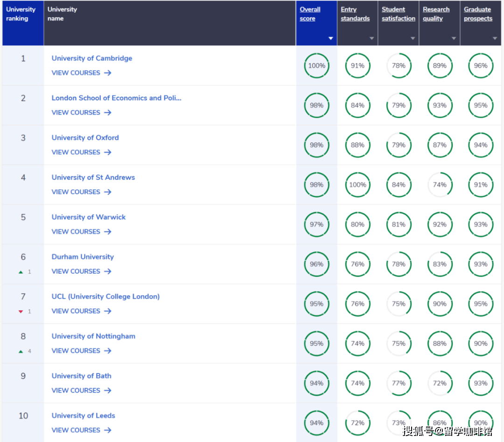
Task: Open University of Warwick link
Action: pyautogui.click(x=89, y=217)
